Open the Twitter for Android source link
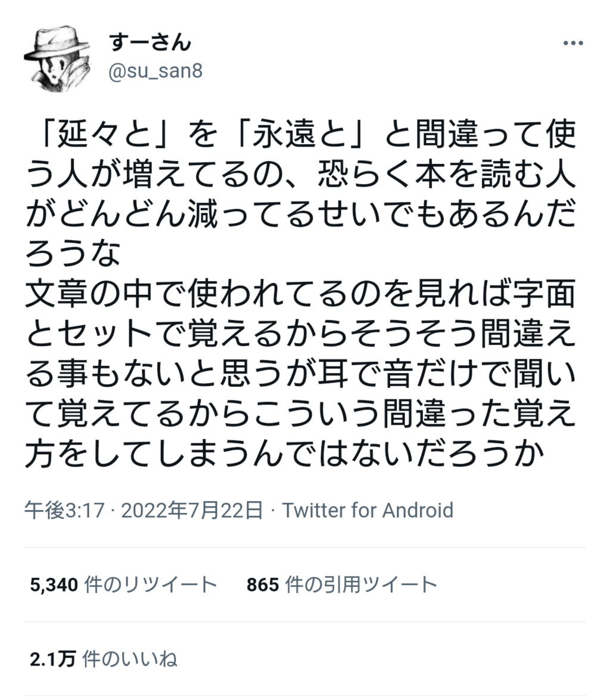The image size is (610, 700). [x=368, y=510]
